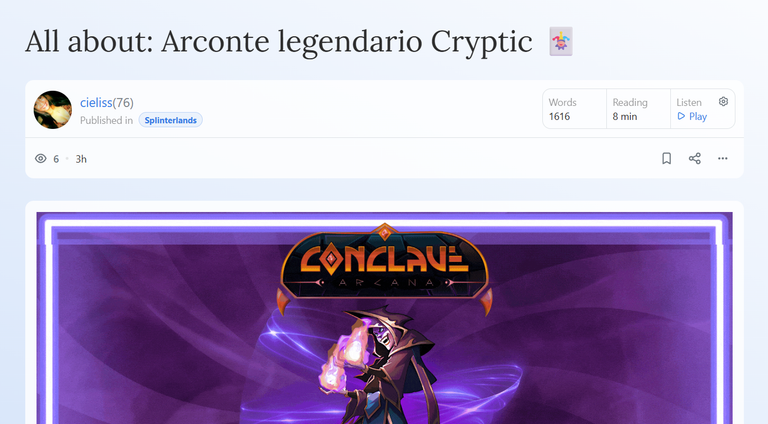The width and height of the screenshot is (768, 424).
Task: Bookmark this post with the bookmark icon
Action: (666, 158)
